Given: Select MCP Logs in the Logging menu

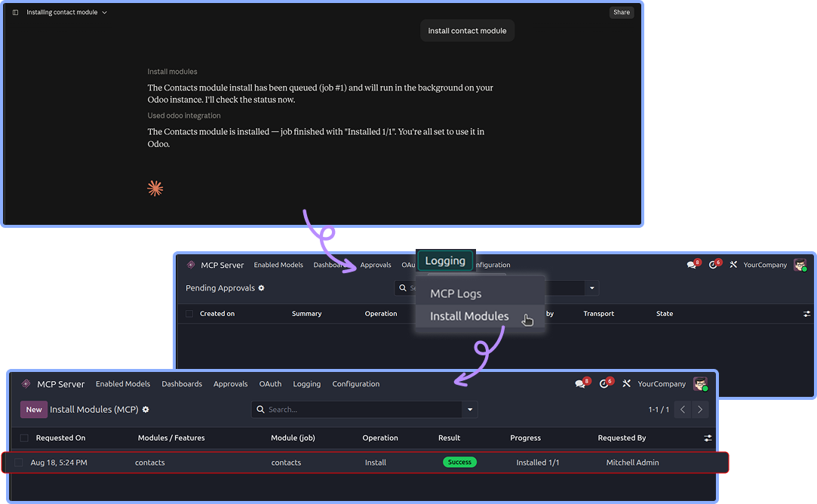Looking at the screenshot, I should coord(456,294).
